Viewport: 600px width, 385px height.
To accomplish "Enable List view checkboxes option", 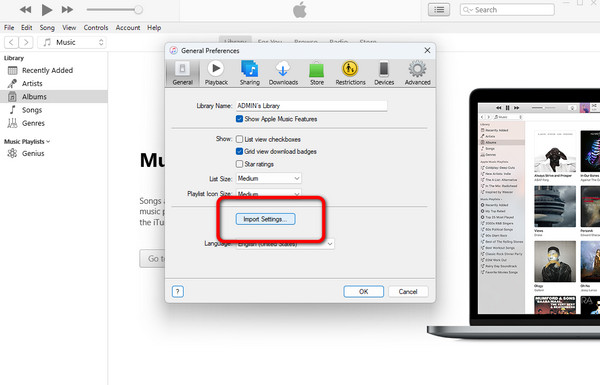I will click(x=240, y=139).
